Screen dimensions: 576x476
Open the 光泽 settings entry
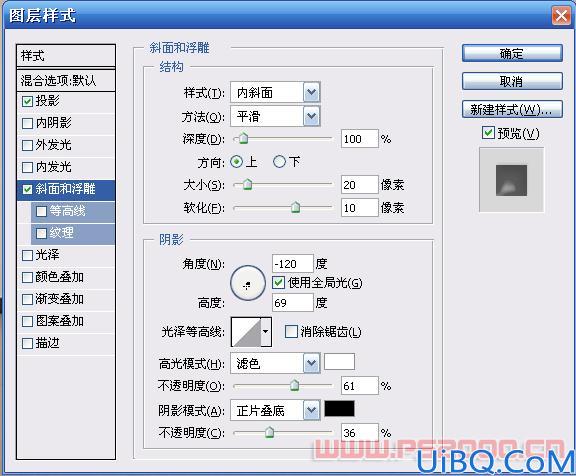tap(47, 255)
